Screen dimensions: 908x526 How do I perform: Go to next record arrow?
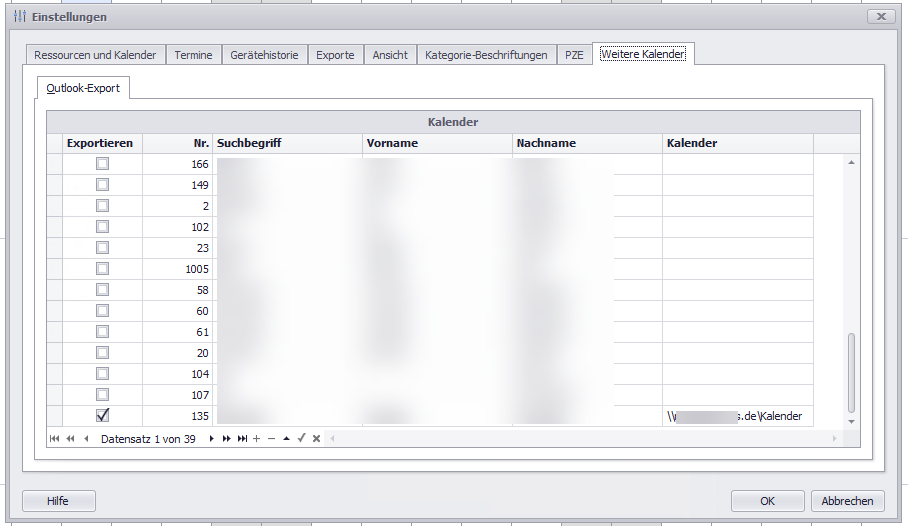coord(211,439)
